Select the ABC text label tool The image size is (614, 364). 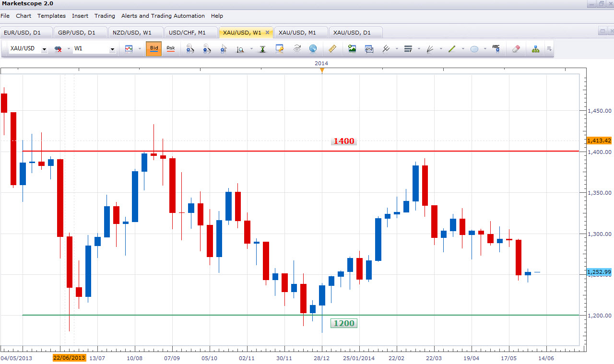point(496,49)
